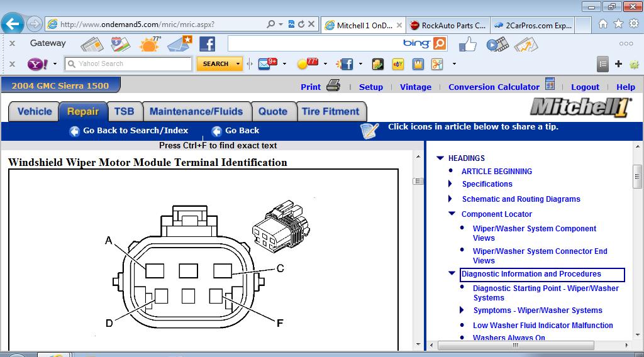Open the Setup link
This screenshot has height=357, width=644.
tap(371, 87)
